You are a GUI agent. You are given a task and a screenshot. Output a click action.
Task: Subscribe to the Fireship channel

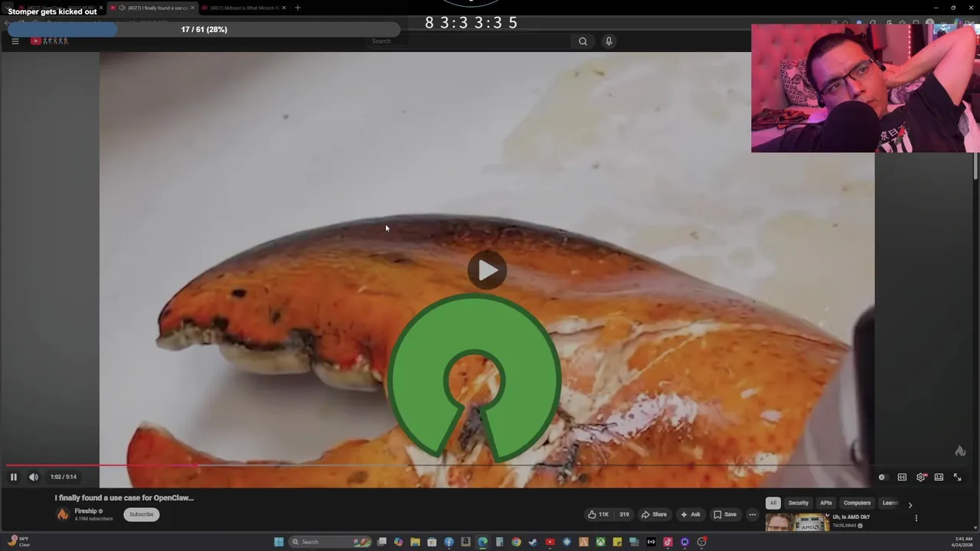click(142, 514)
